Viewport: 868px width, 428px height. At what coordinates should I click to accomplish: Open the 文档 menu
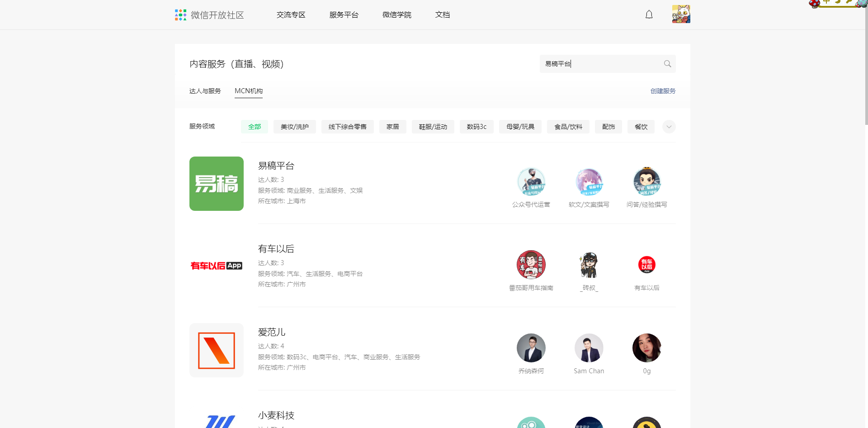[x=443, y=15]
